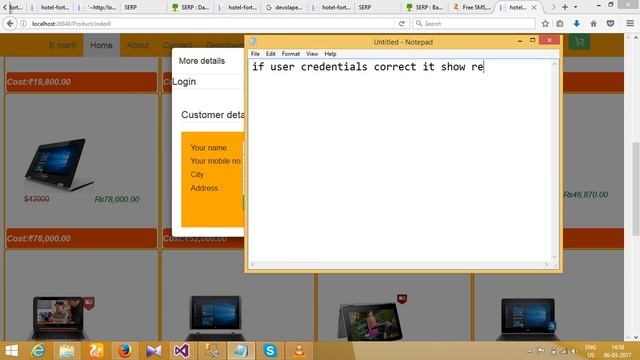Click the Notepad window icon in title bar
Viewport: 640px width, 360px height.
(x=253, y=42)
